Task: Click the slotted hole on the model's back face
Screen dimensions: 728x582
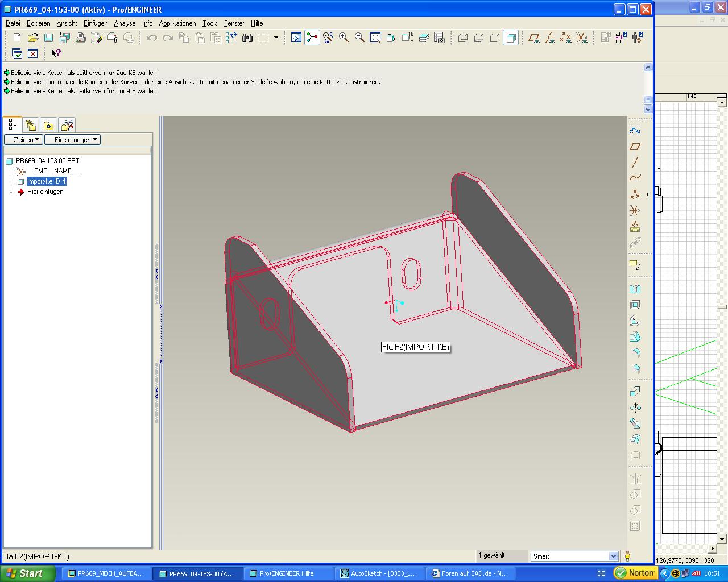Action: click(x=411, y=274)
